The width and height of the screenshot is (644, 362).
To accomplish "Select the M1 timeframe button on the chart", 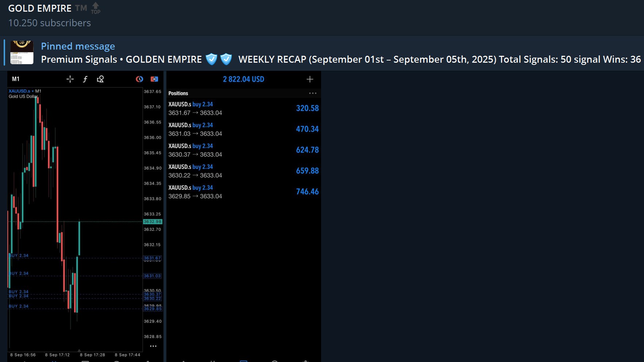I will [16, 79].
